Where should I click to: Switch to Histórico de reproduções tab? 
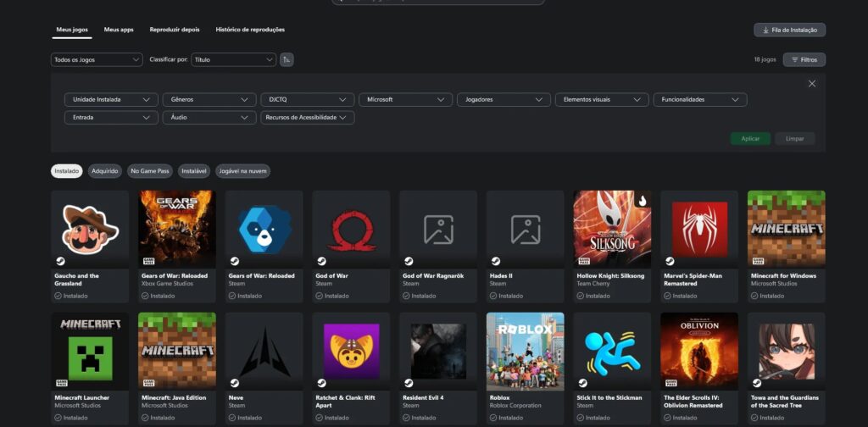coord(250,30)
